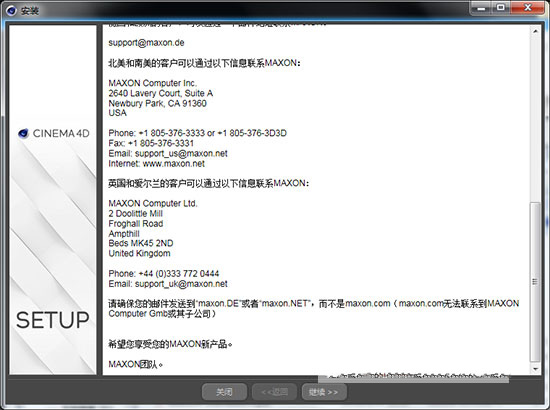Screen dimensions: 550x410
Task: Click the 安装 window title text
Action: pyautogui.click(x=29, y=11)
